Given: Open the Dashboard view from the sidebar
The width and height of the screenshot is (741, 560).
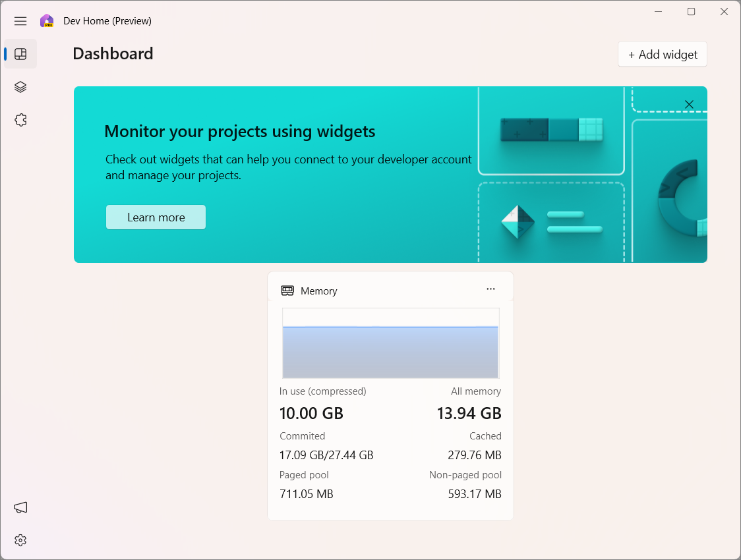Looking at the screenshot, I should pos(20,53).
